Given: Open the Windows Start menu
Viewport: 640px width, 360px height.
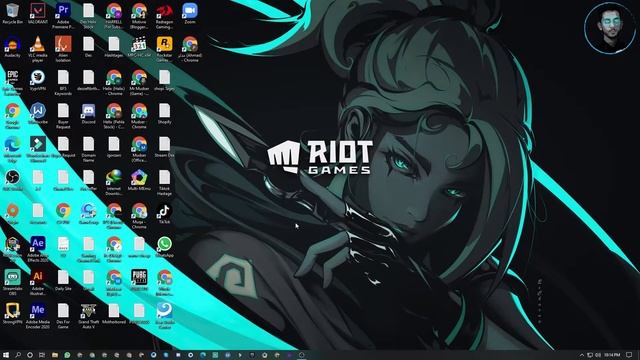Looking at the screenshot, I should (x=6, y=355).
